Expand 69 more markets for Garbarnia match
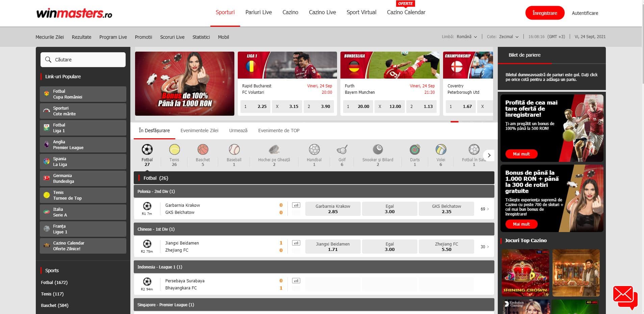This screenshot has height=314, width=644. [x=485, y=209]
